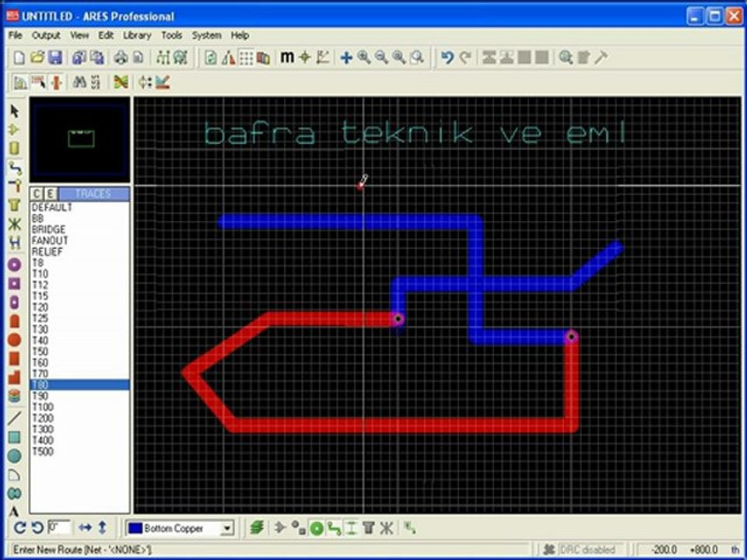Open a layout with the folder icon
The width and height of the screenshot is (747, 560).
(x=37, y=58)
